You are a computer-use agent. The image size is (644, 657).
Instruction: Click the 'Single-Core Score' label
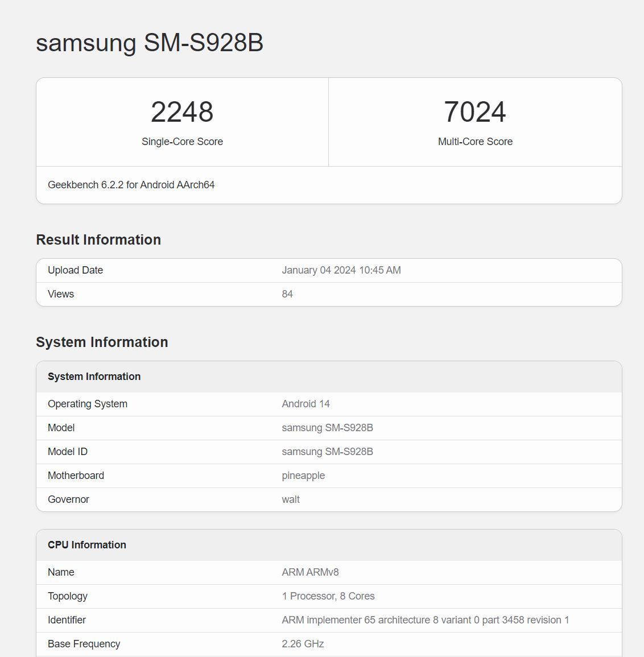[182, 142]
